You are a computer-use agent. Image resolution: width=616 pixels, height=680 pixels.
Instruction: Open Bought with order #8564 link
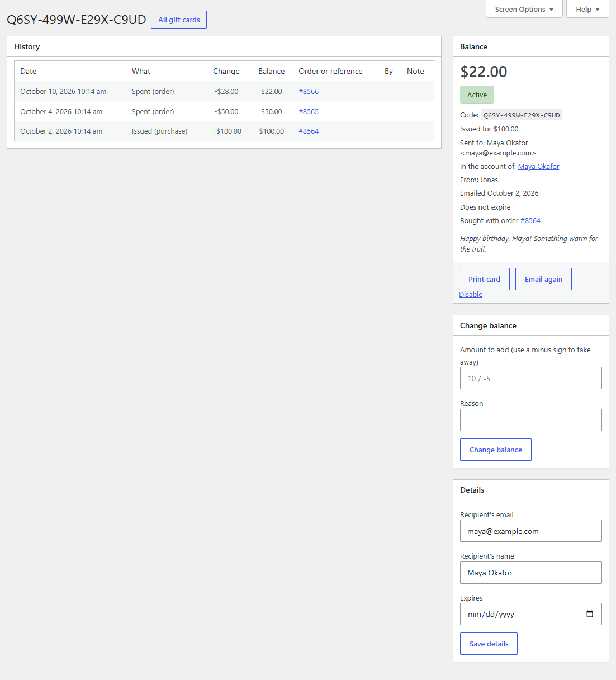[530, 221]
